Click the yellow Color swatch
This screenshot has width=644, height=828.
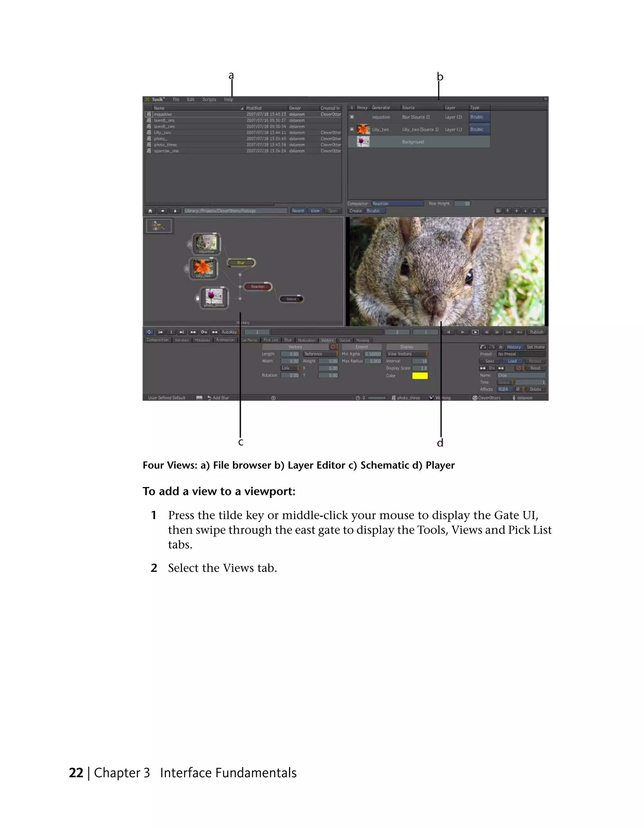[x=420, y=376]
